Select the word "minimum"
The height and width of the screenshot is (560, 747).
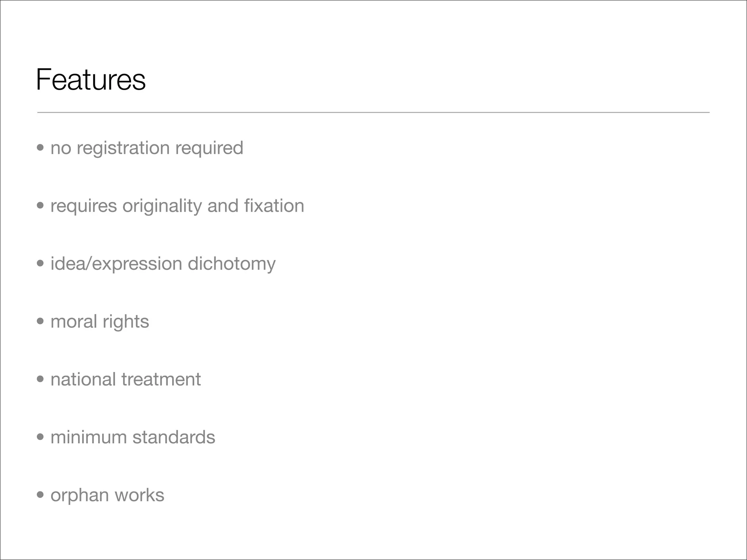[89, 437]
